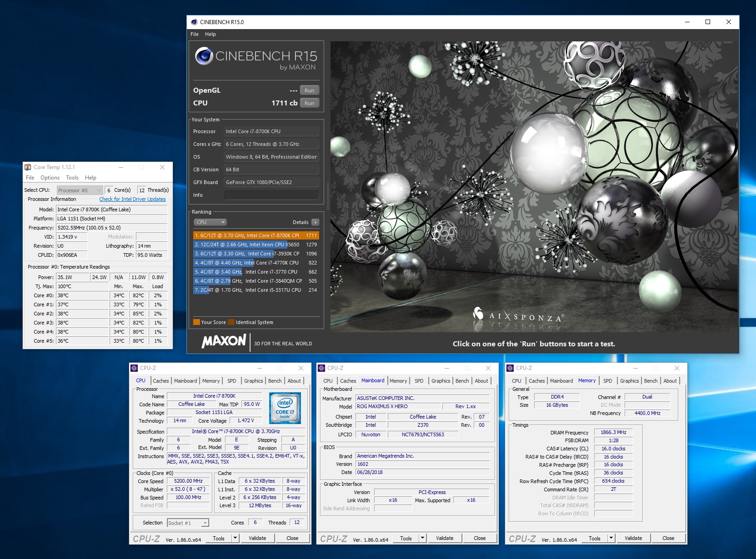Screen dimensions: 756x559
Task: Click the Core #2 temperature 38°C value
Action: pyautogui.click(x=82, y=314)
